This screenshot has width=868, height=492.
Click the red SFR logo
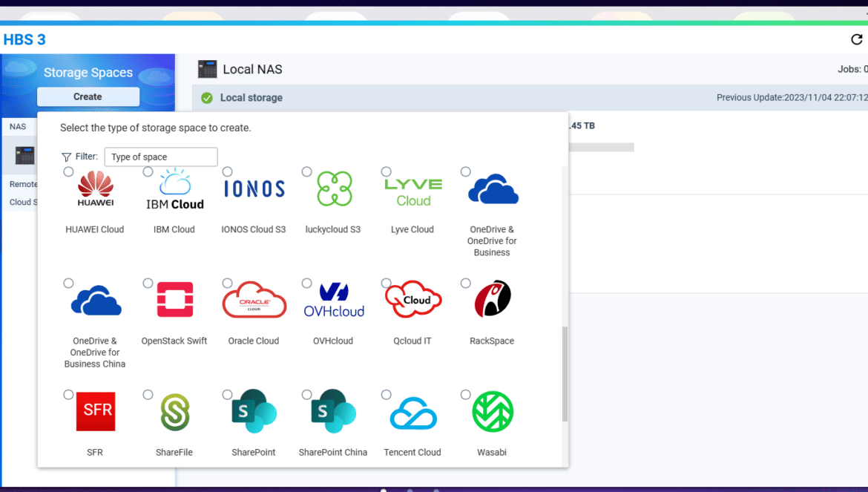[x=96, y=411]
